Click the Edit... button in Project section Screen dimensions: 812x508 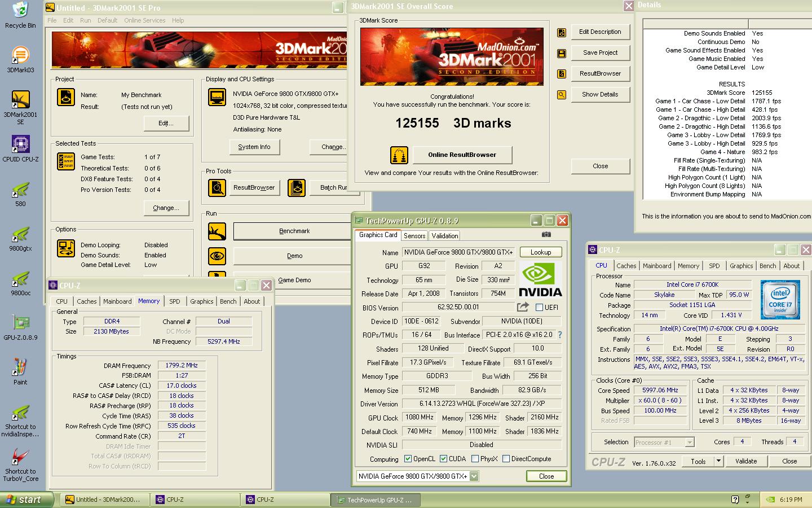(166, 123)
